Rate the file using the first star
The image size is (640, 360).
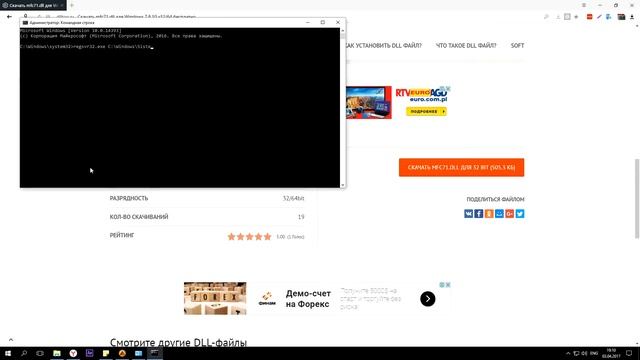click(231, 237)
